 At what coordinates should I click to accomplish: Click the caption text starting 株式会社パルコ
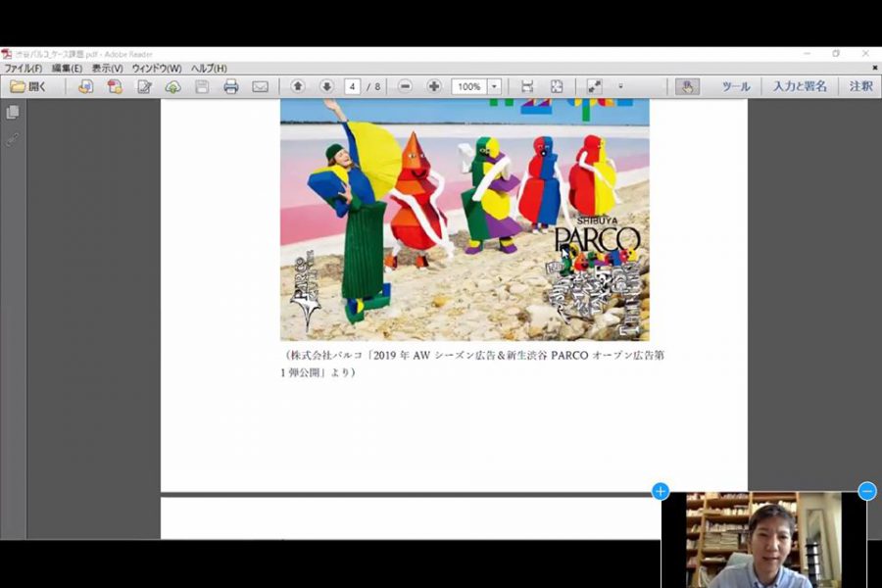coord(472,364)
